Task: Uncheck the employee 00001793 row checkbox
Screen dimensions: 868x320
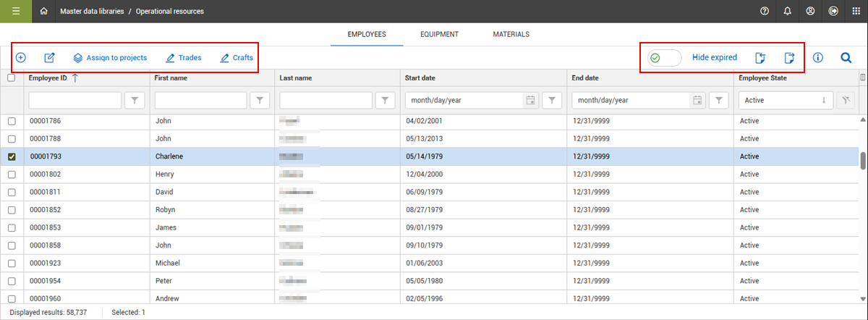Action: tap(12, 156)
